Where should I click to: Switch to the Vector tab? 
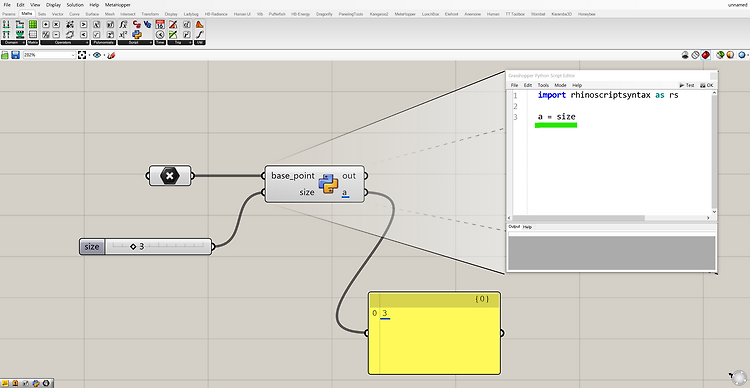pyautogui.click(x=57, y=14)
